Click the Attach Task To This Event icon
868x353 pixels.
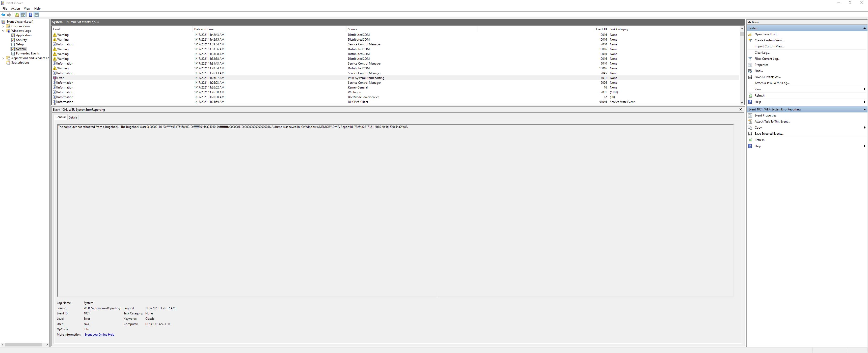750,122
